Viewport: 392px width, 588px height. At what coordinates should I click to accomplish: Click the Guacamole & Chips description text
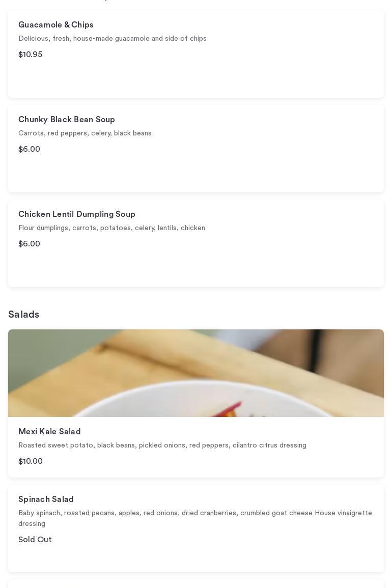pos(113,39)
